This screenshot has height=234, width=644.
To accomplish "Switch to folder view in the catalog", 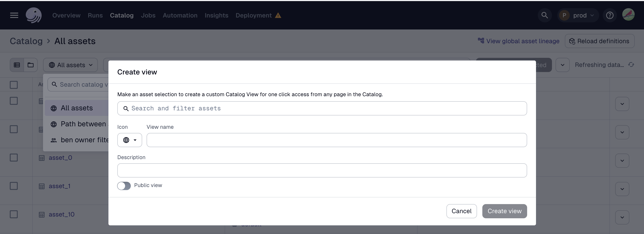I will tap(31, 65).
